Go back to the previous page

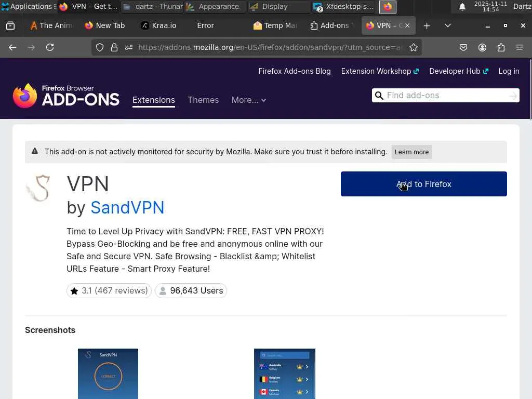12,47
